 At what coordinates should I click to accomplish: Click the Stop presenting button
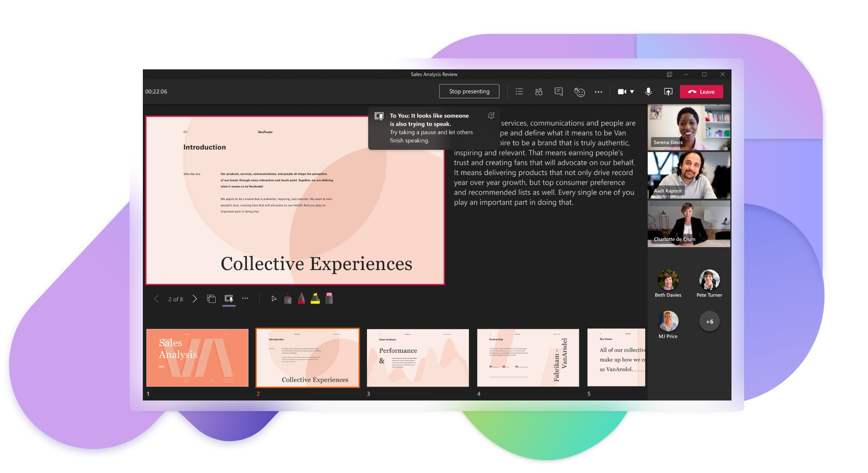pyautogui.click(x=469, y=91)
